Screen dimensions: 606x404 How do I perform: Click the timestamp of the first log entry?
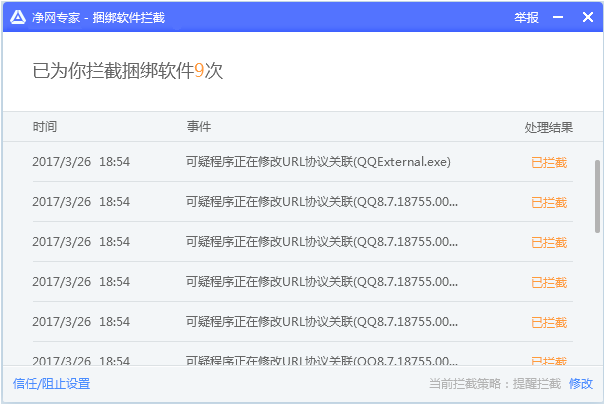81,161
